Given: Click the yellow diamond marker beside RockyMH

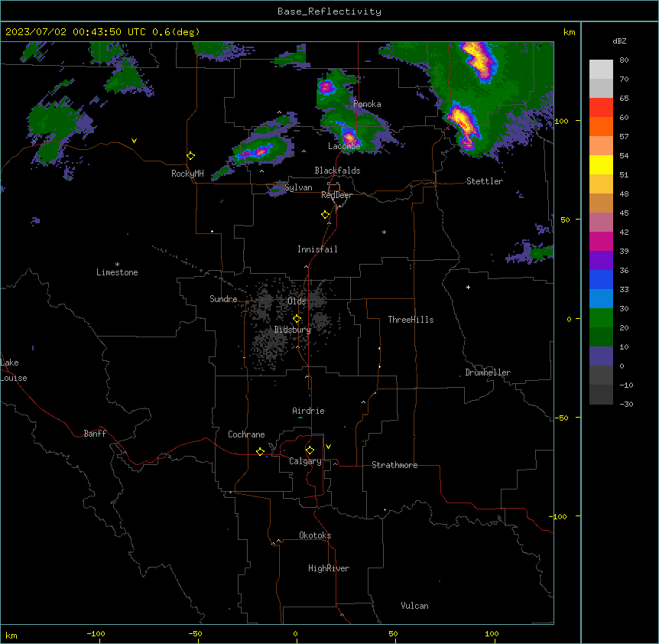Looking at the screenshot, I should [191, 156].
